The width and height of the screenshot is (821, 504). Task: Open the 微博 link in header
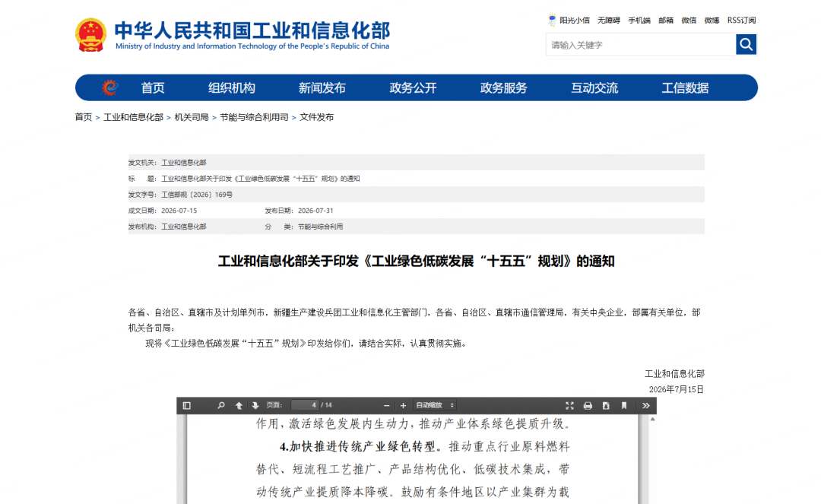[x=712, y=20]
